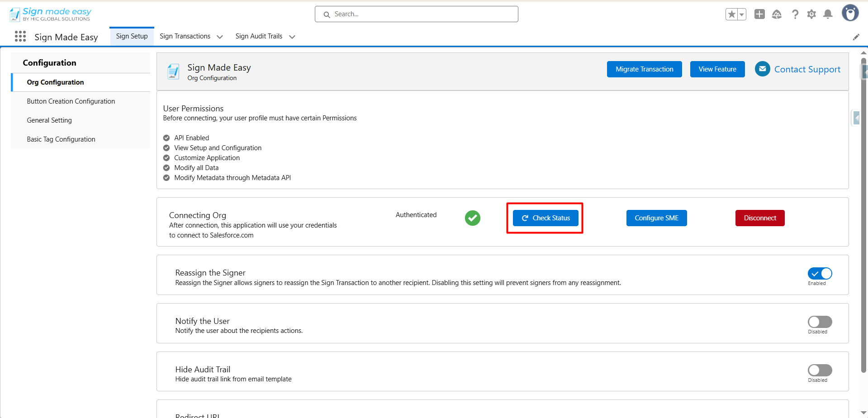Expand the Sign Audit Trails dropdown arrow
The width and height of the screenshot is (868, 418).
click(x=292, y=37)
